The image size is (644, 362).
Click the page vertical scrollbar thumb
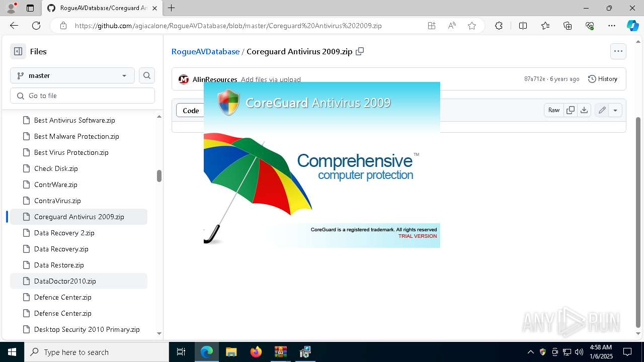(x=638, y=222)
